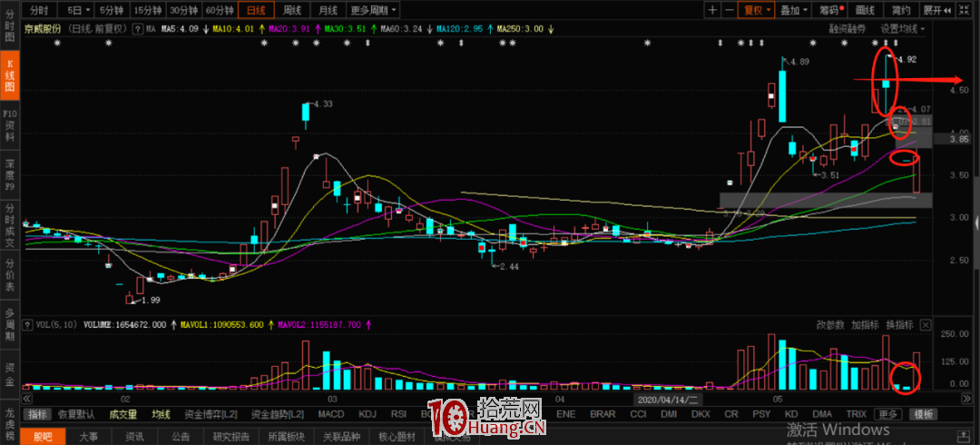
Task: Click the minus zoom-out icon
Action: 730,10
